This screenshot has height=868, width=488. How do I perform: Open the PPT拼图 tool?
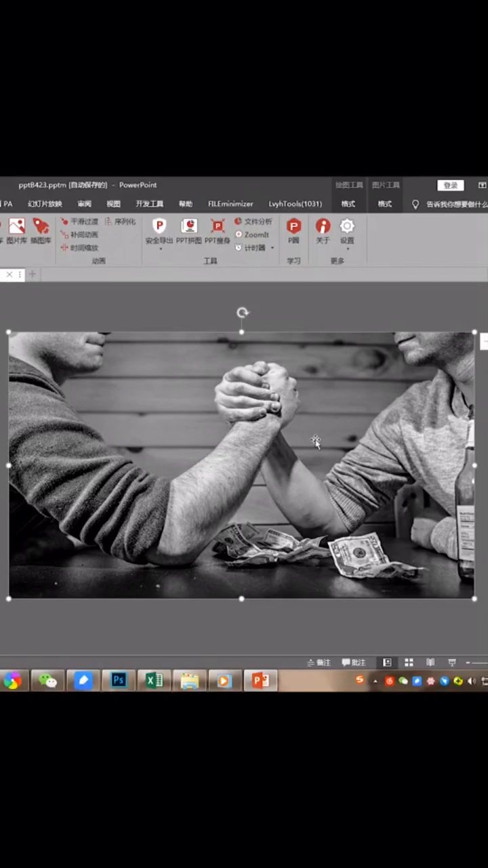point(189,226)
